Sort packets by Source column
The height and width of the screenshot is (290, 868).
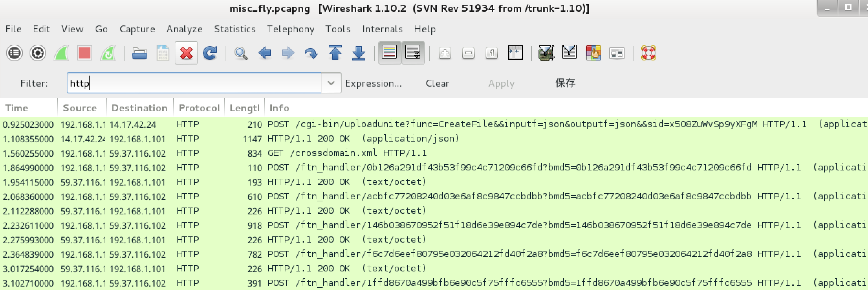(82, 108)
